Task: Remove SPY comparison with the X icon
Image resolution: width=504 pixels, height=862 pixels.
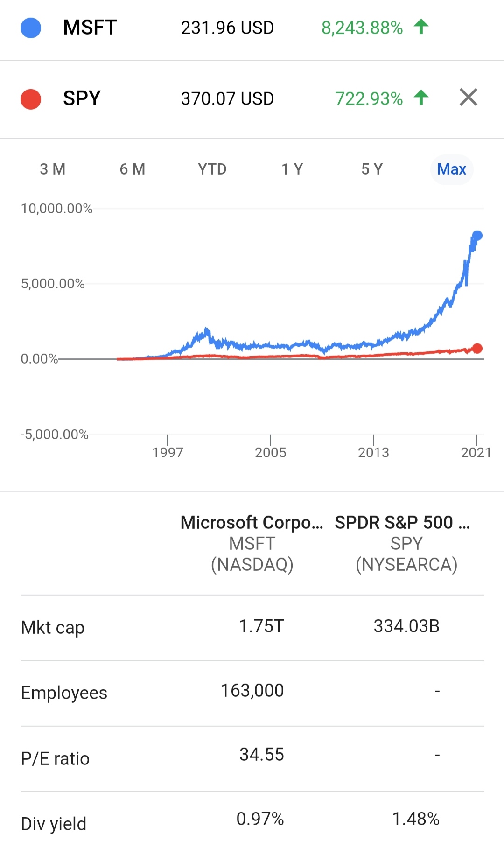Action: coord(469,98)
